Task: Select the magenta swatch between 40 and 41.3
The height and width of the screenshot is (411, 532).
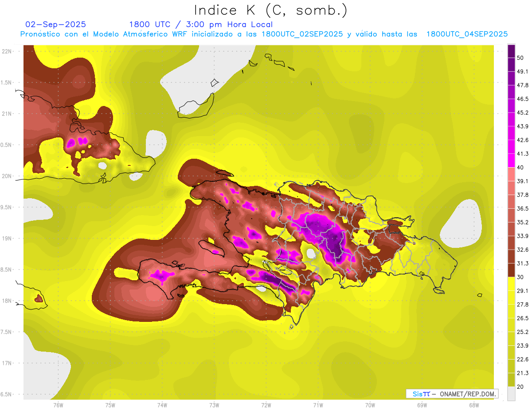Action: pos(511,160)
